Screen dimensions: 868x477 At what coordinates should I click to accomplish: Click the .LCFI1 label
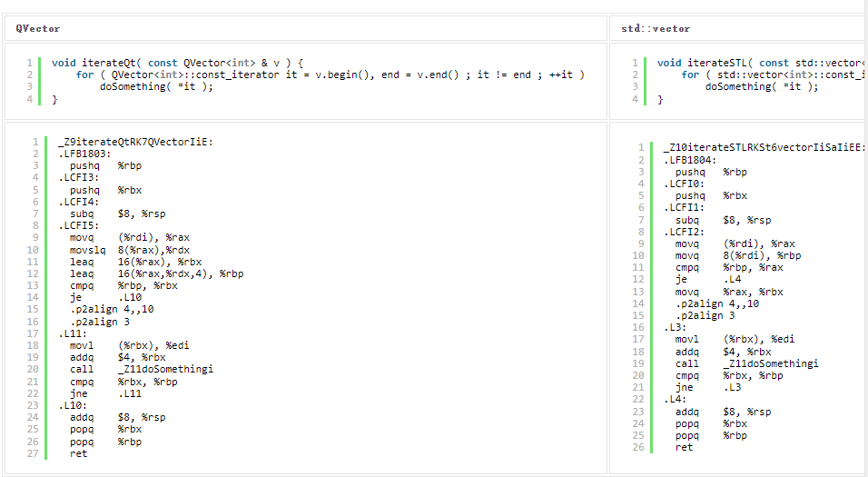click(684, 208)
